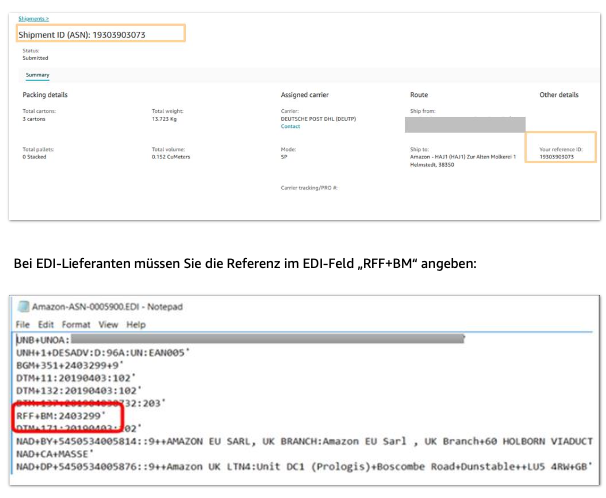This screenshot has width=606, height=498.
Task: Click the Packing details section heading
Action: tap(45, 95)
